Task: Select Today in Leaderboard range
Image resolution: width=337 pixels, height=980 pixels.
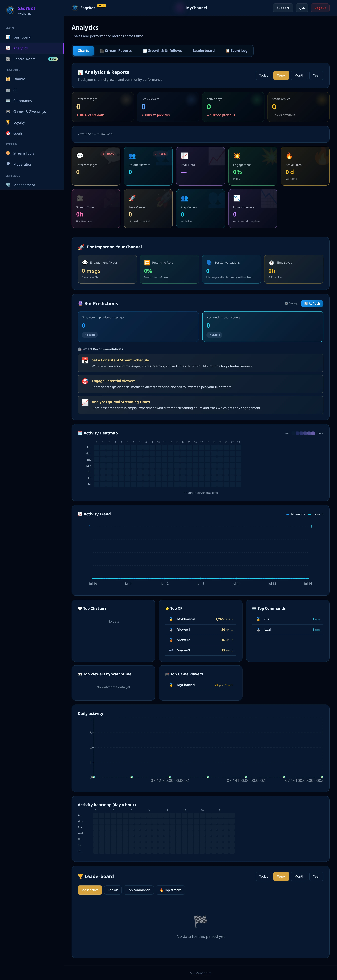Action: [264, 876]
